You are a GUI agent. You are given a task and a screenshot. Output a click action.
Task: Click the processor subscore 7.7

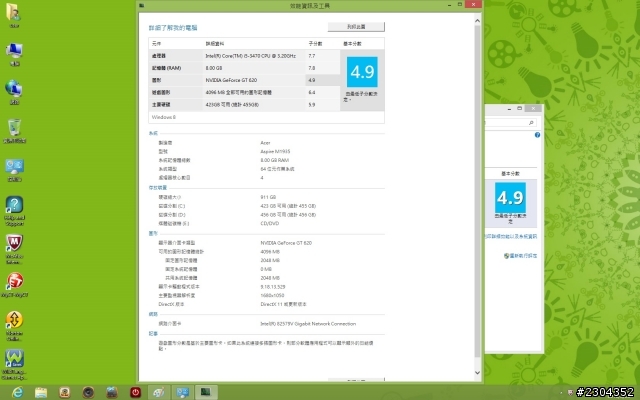[x=312, y=56]
